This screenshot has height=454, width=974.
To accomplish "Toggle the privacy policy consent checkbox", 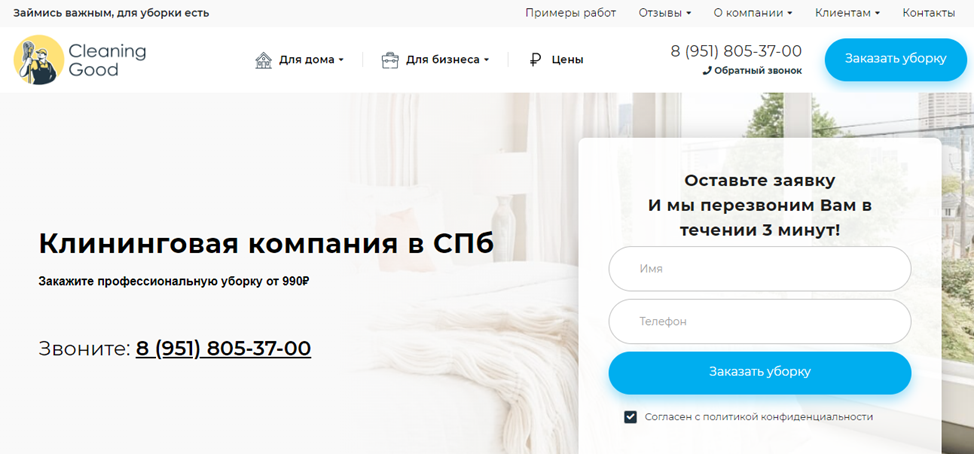I will [630, 417].
